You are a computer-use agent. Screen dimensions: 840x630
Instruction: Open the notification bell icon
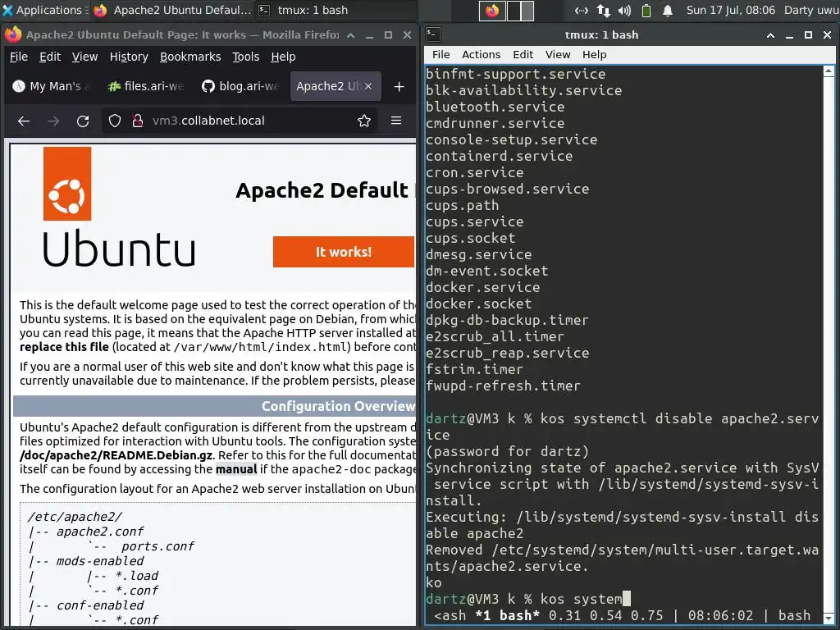668,10
